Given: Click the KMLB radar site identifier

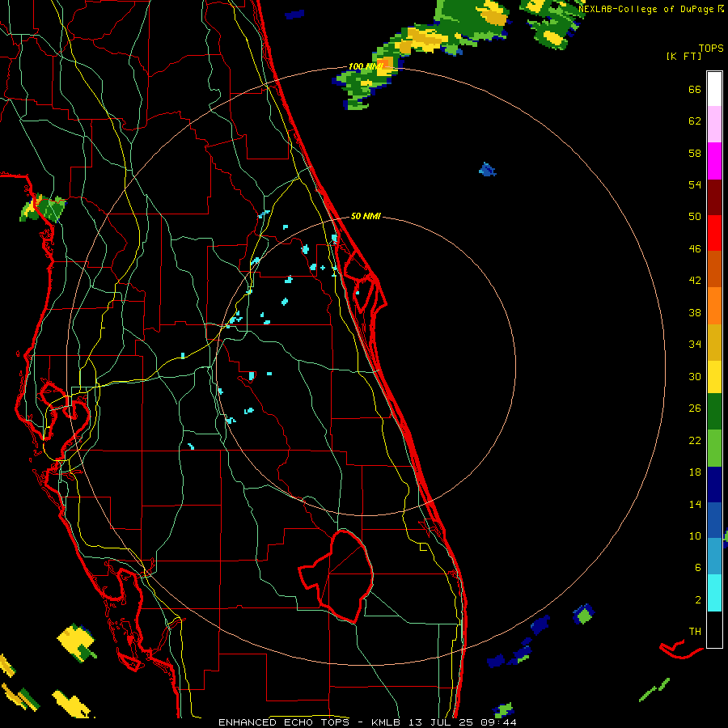Looking at the screenshot, I should pos(387,722).
